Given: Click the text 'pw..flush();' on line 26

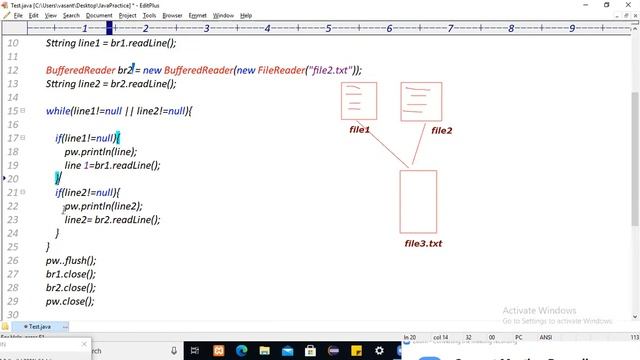Looking at the screenshot, I should 71,260.
